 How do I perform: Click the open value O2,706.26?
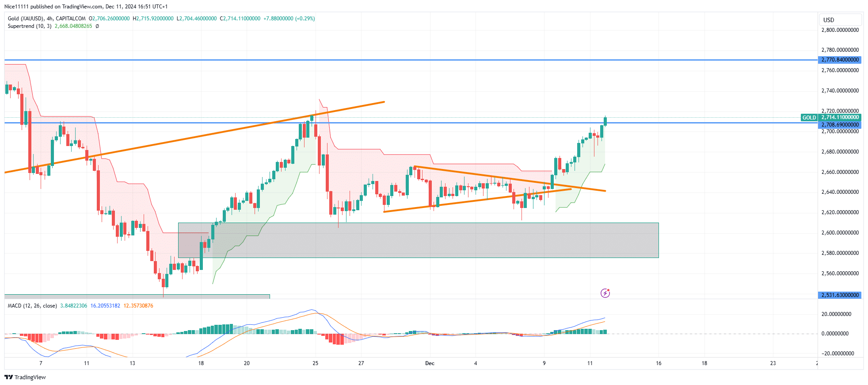[109, 19]
